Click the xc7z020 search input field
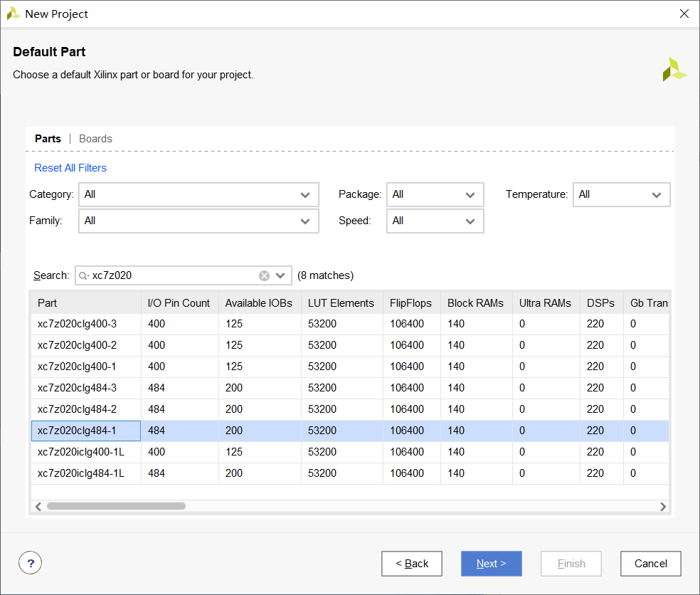The width and height of the screenshot is (700, 595). click(171, 275)
